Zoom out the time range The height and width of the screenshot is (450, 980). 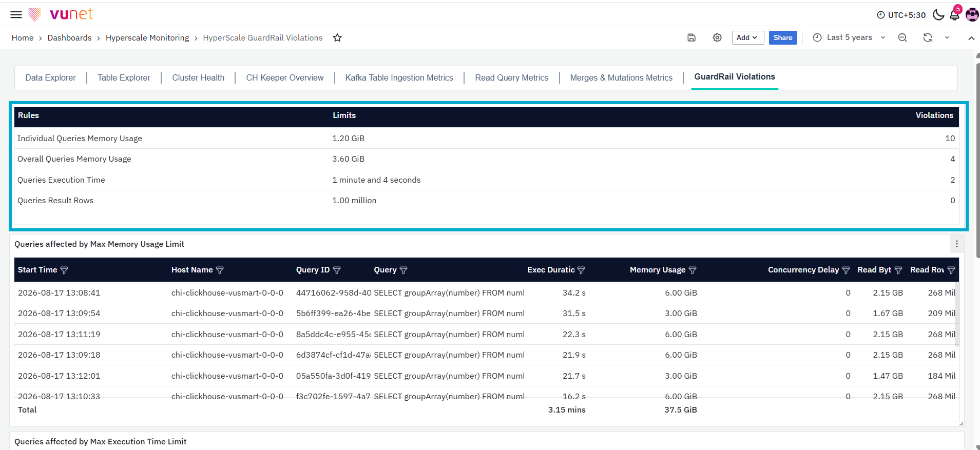point(902,37)
